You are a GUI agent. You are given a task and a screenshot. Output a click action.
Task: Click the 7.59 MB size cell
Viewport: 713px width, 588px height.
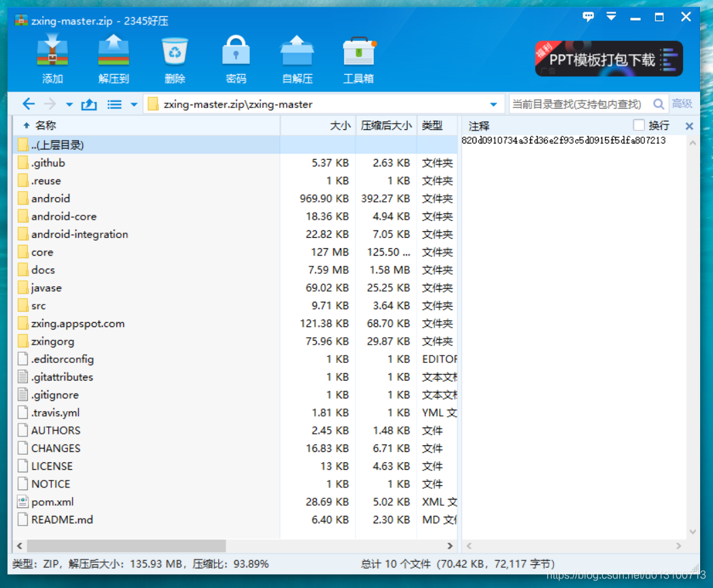coord(328,270)
